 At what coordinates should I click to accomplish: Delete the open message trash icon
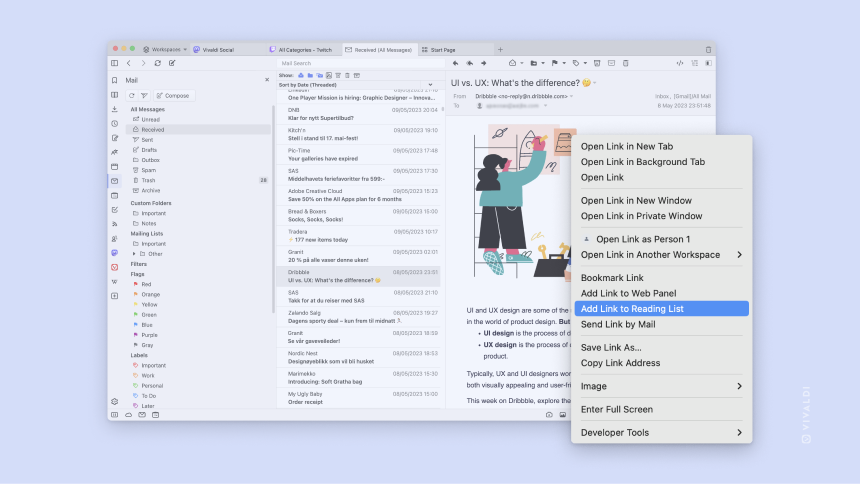click(x=626, y=63)
